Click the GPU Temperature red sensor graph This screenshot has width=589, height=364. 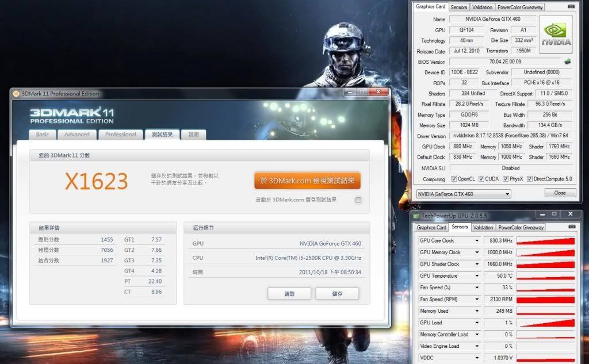pyautogui.click(x=545, y=275)
